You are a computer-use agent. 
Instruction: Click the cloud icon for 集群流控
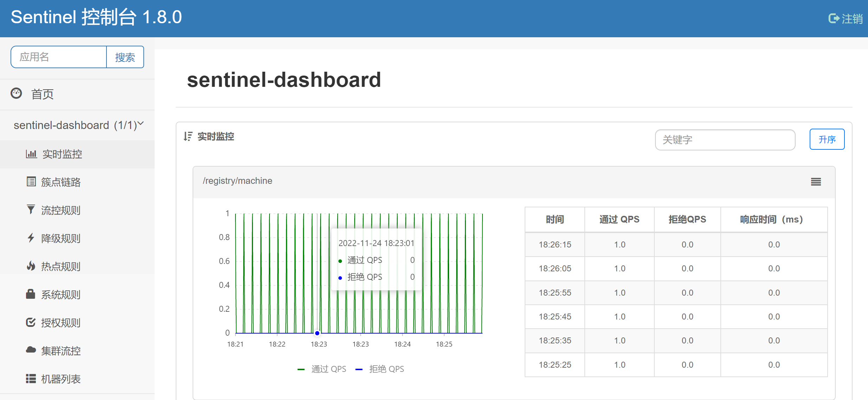31,350
